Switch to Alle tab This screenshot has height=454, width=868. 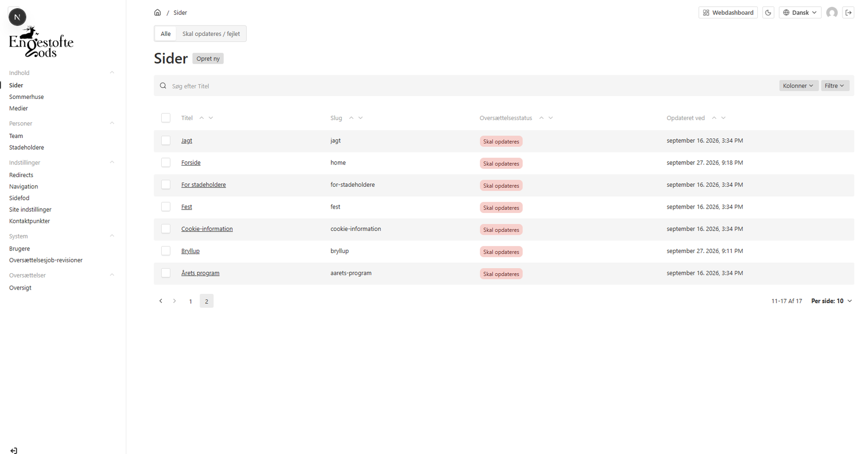[165, 34]
